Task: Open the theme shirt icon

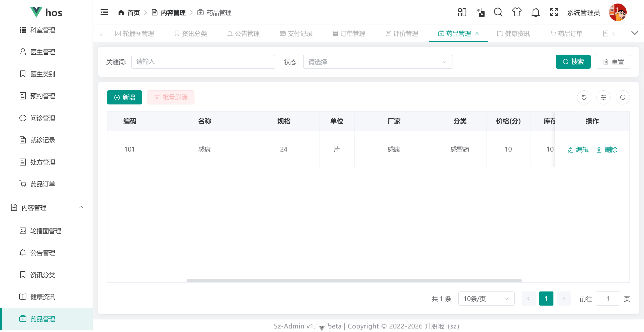Action: click(517, 12)
